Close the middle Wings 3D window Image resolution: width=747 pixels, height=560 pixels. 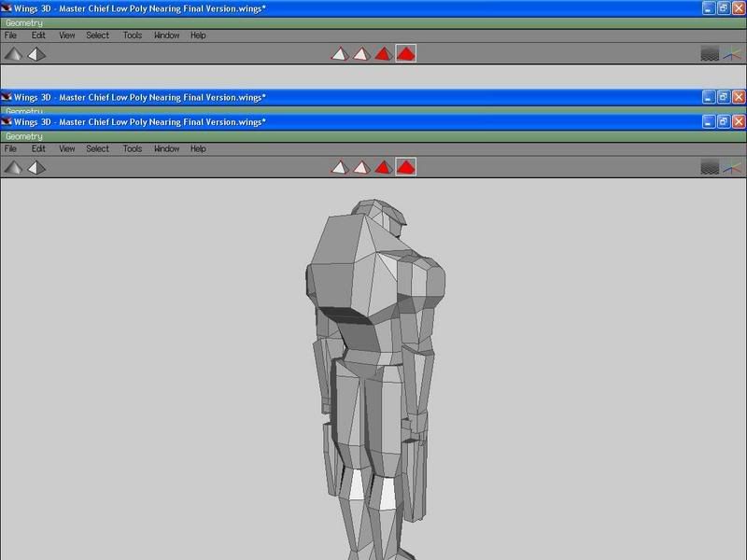739,97
